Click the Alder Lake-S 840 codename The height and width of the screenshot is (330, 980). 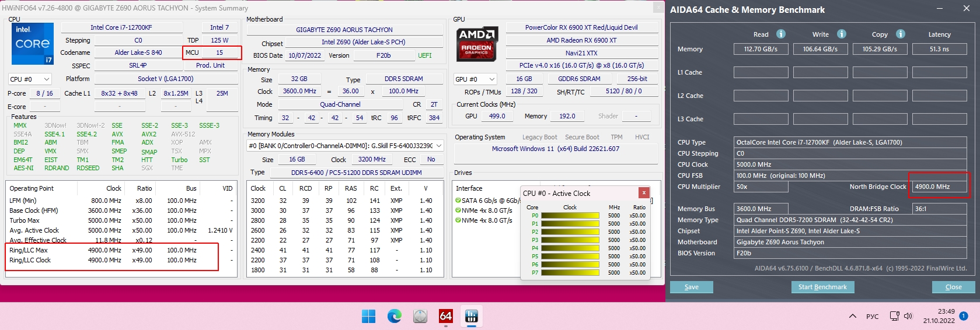click(138, 52)
